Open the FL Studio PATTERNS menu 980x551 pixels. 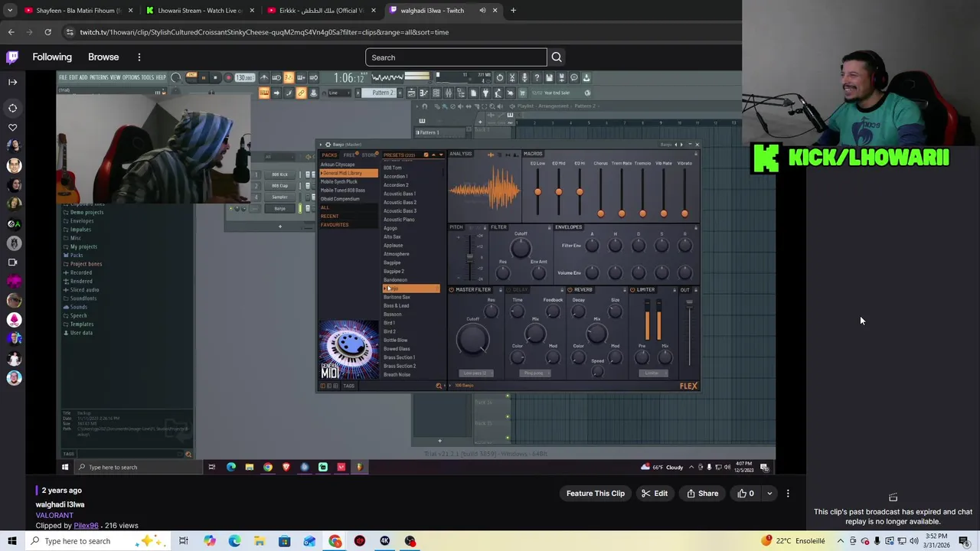(99, 77)
